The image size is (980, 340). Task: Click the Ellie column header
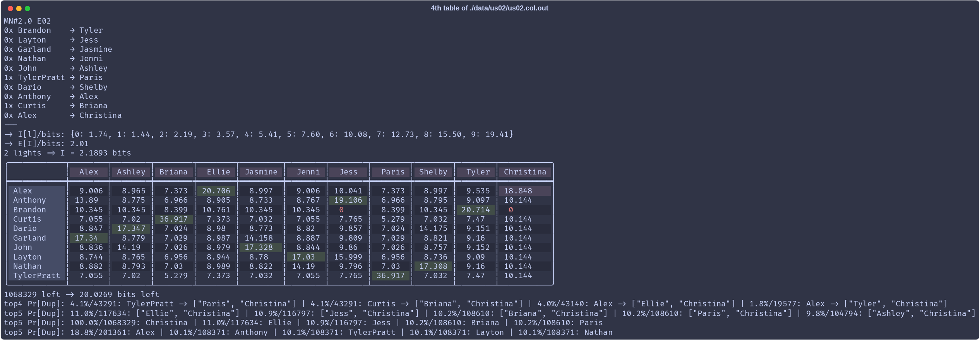216,172
